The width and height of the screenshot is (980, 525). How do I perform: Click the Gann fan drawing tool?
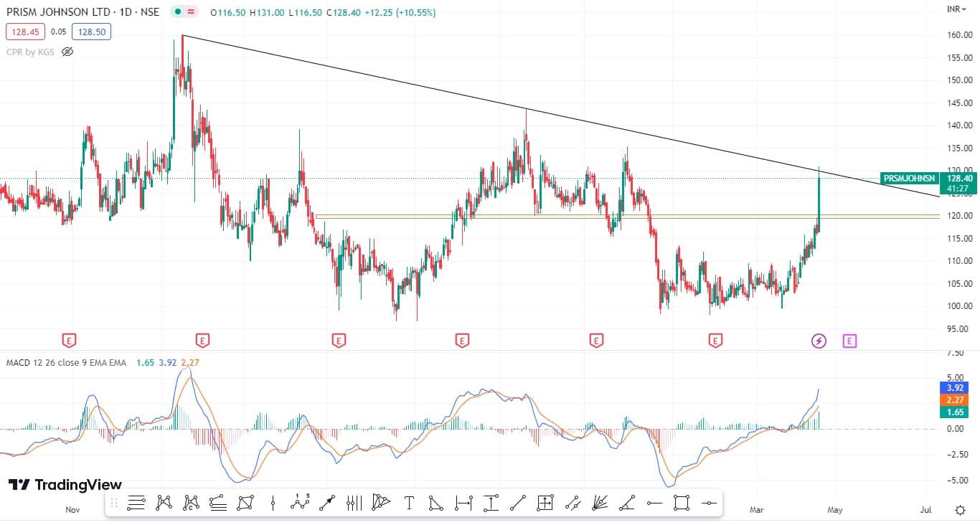click(600, 503)
